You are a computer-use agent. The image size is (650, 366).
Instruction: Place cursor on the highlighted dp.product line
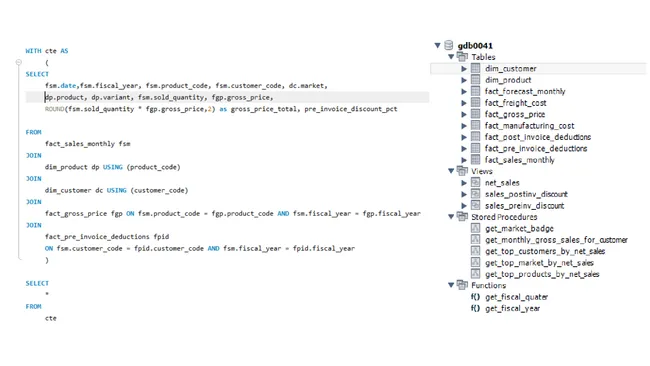click(227, 97)
